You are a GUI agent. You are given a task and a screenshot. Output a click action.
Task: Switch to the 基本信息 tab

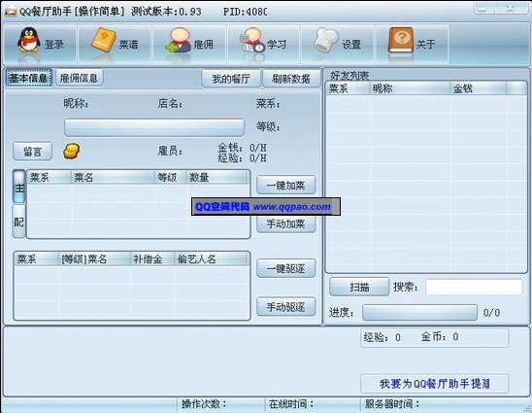tap(28, 78)
